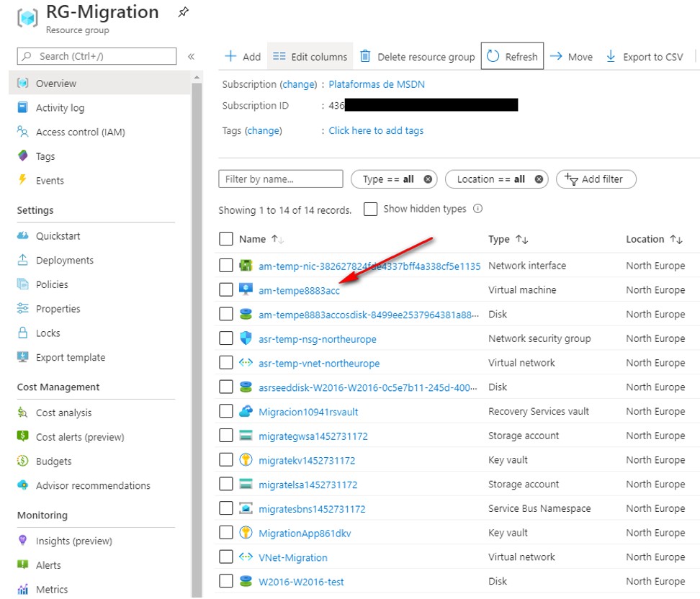The image size is (700, 599).
Task: Open the Tags menu item
Action: [45, 156]
